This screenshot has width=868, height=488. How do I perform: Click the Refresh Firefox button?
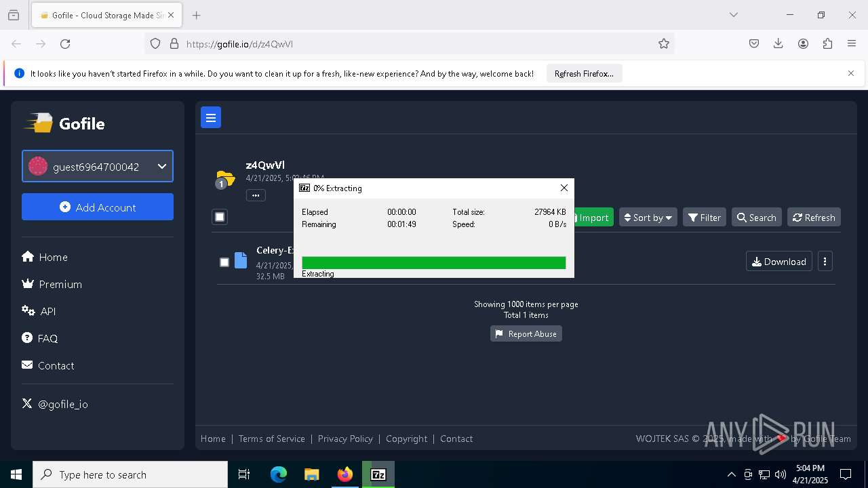click(584, 73)
